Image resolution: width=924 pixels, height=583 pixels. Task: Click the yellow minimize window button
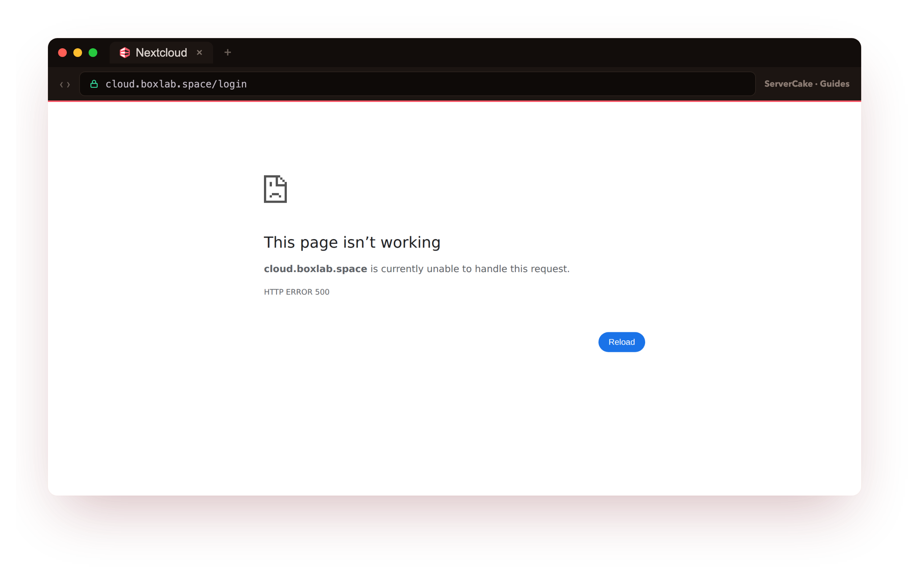[x=78, y=53]
